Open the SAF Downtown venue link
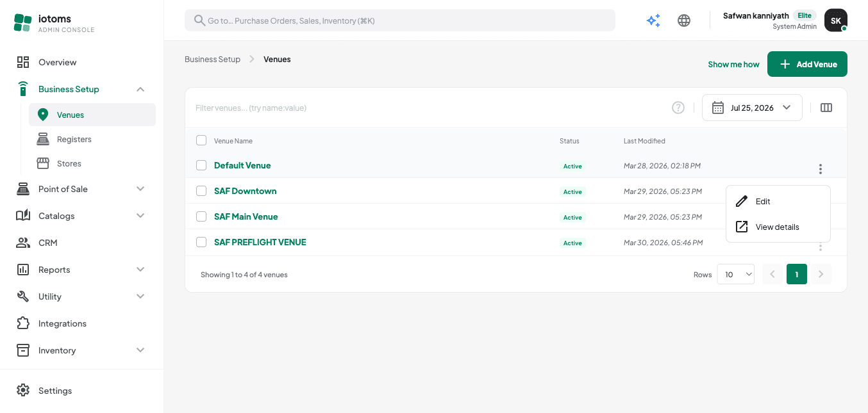The height and width of the screenshot is (413, 868). pyautogui.click(x=246, y=191)
